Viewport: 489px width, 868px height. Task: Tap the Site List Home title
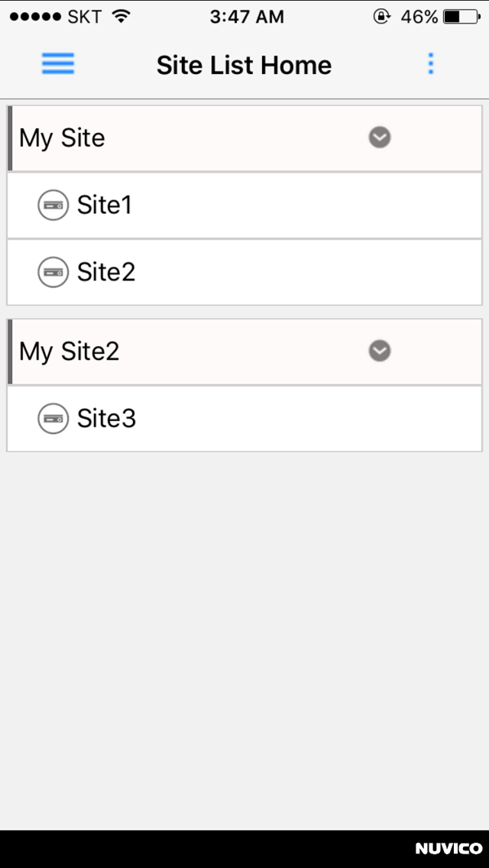(x=244, y=65)
